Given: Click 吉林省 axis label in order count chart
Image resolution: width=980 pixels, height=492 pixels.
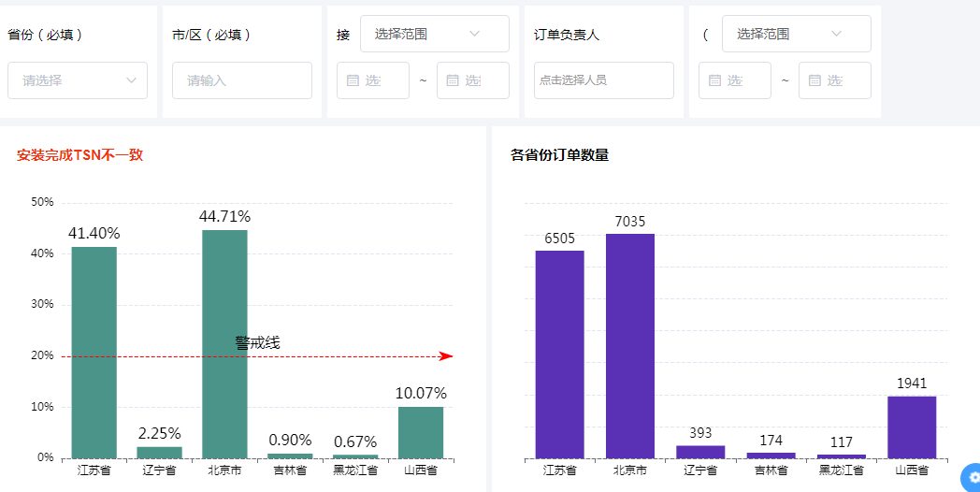Looking at the screenshot, I should coord(771,470).
